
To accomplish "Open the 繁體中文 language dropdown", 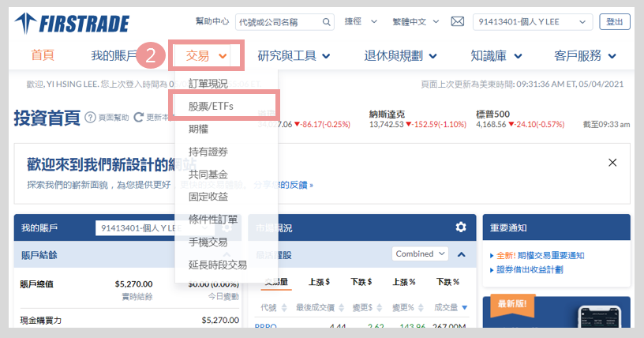I will point(416,21).
